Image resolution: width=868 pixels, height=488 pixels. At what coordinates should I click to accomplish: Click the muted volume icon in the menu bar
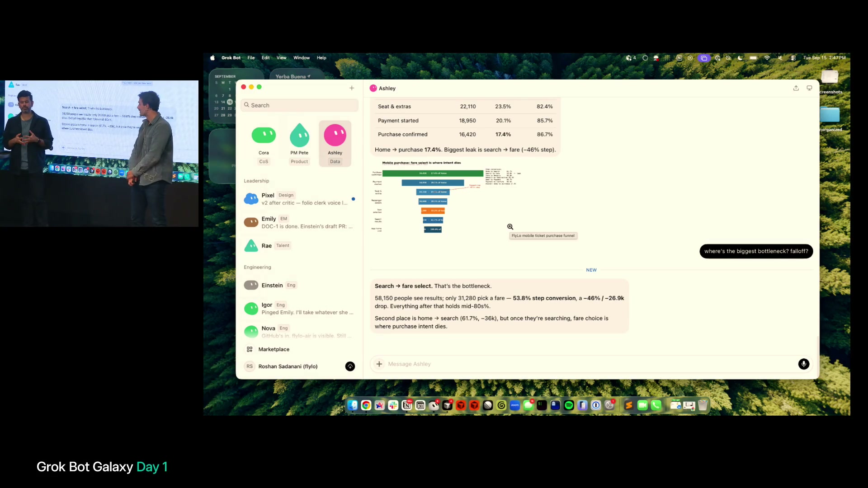[780, 58]
